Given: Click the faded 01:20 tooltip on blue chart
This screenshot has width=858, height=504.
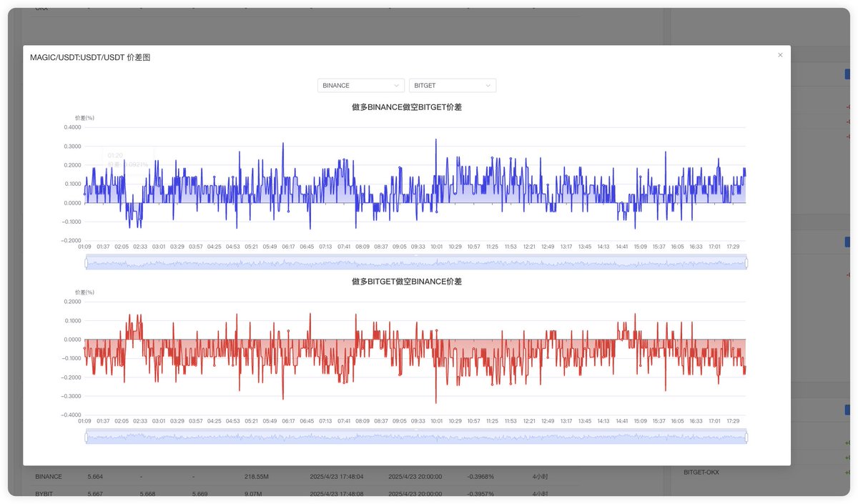Looking at the screenshot, I should coord(127,159).
